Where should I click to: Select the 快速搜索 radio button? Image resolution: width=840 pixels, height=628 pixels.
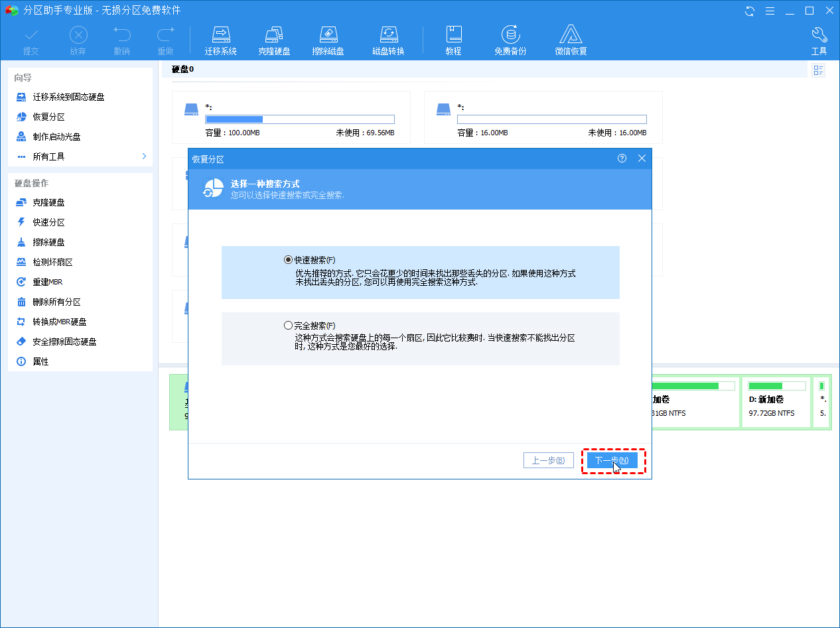tap(288, 260)
